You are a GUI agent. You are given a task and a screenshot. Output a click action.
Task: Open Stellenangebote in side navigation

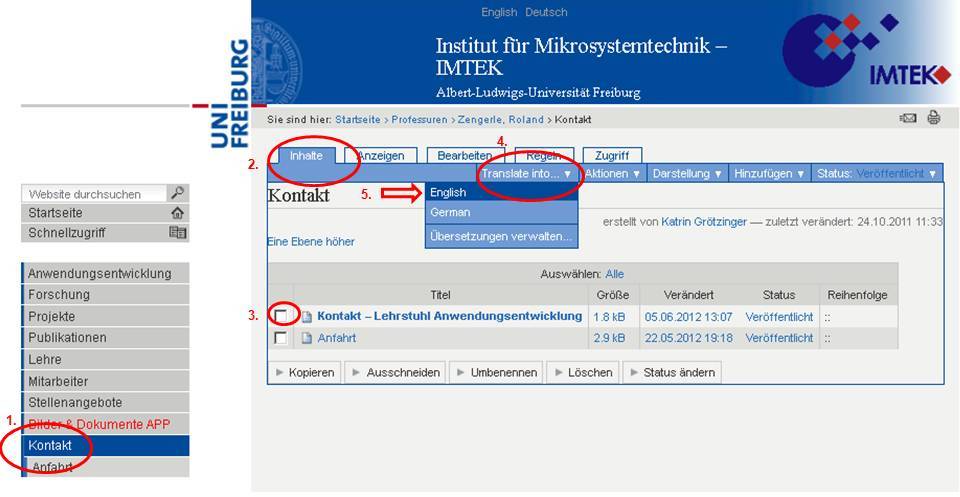click(x=105, y=403)
